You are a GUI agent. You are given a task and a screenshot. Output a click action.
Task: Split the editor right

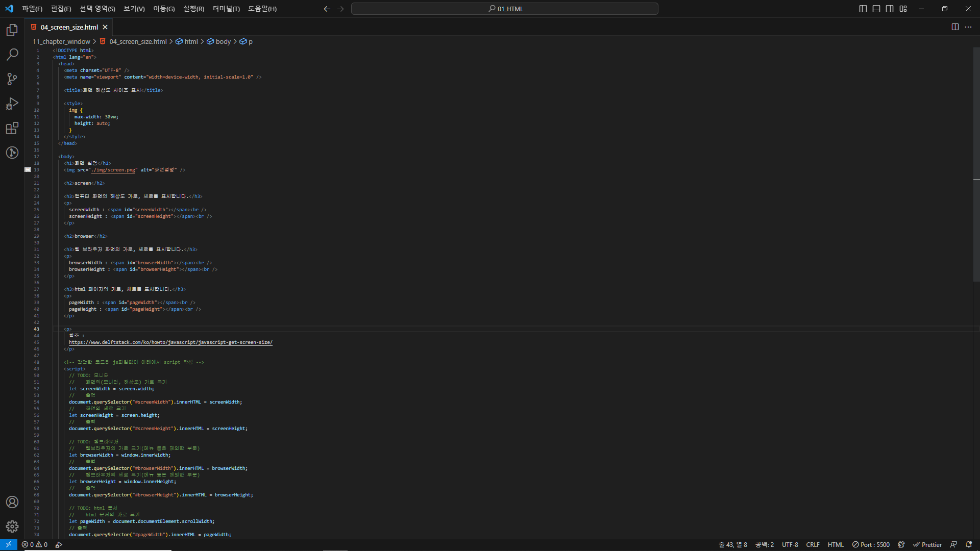[x=955, y=27]
